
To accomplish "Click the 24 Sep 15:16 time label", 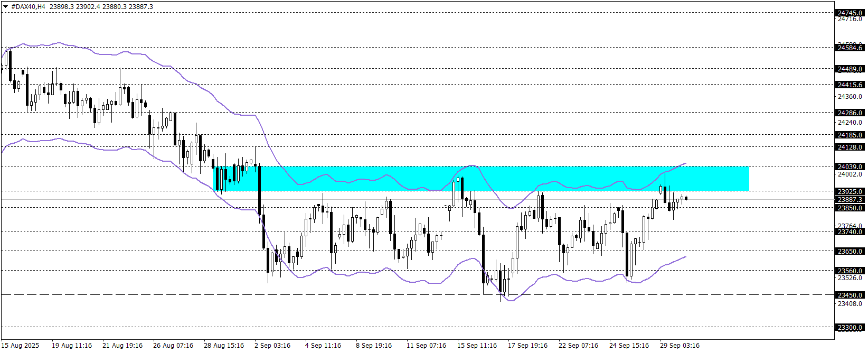I will click(x=629, y=346).
